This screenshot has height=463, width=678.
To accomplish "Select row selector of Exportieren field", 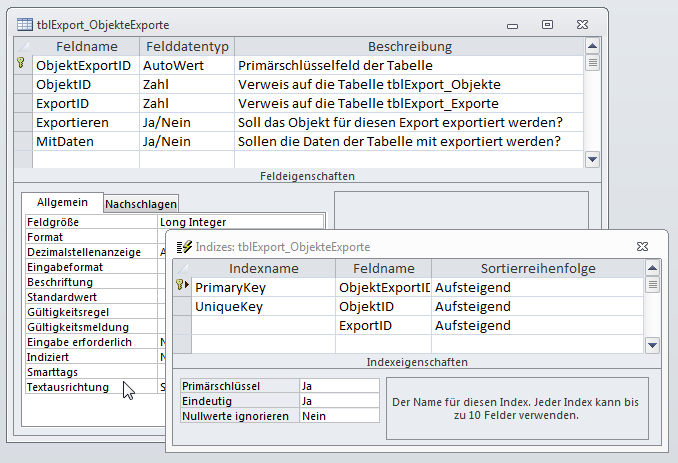I will click(x=23, y=122).
